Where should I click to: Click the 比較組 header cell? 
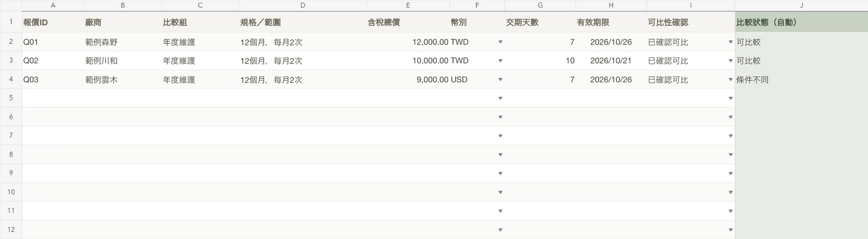(x=200, y=22)
